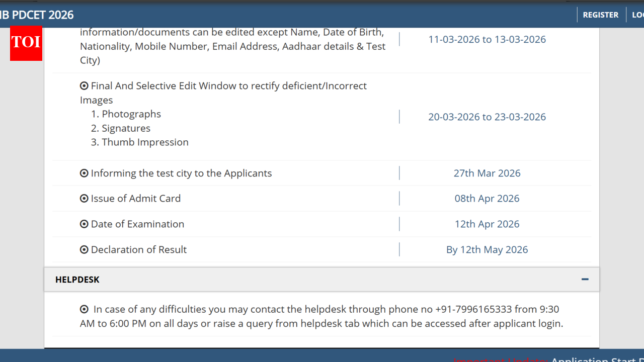Screen dimensions: 644x362
Task: Click the 12th Apr 2026 examination date
Action: [487, 224]
